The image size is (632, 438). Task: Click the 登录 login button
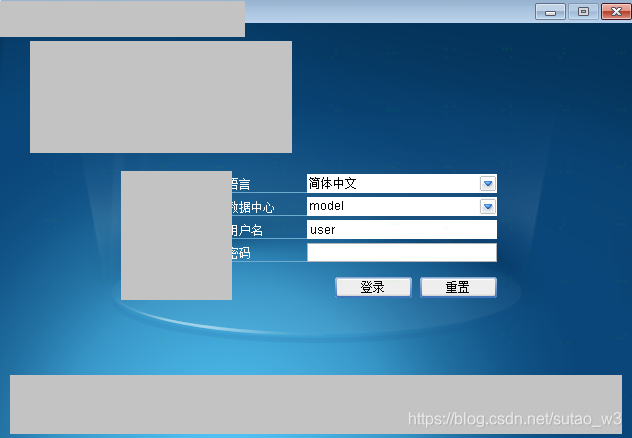tap(373, 287)
